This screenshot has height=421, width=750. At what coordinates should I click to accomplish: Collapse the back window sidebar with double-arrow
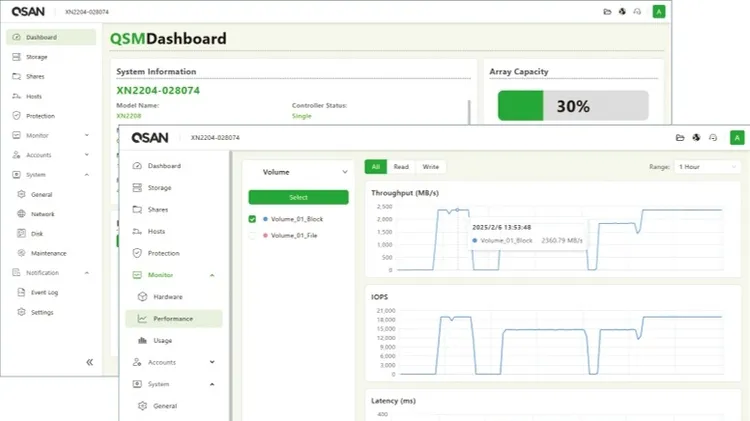point(89,362)
